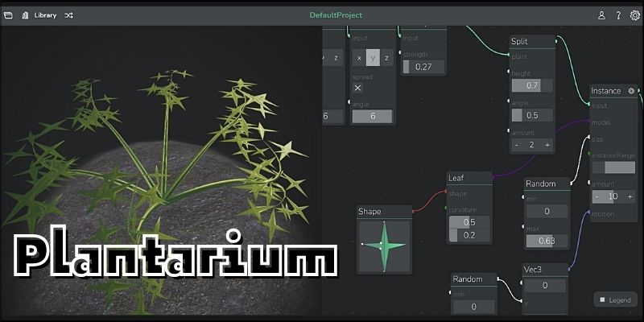Adjust Split height slider 0.7
644x322 pixels.
point(532,85)
